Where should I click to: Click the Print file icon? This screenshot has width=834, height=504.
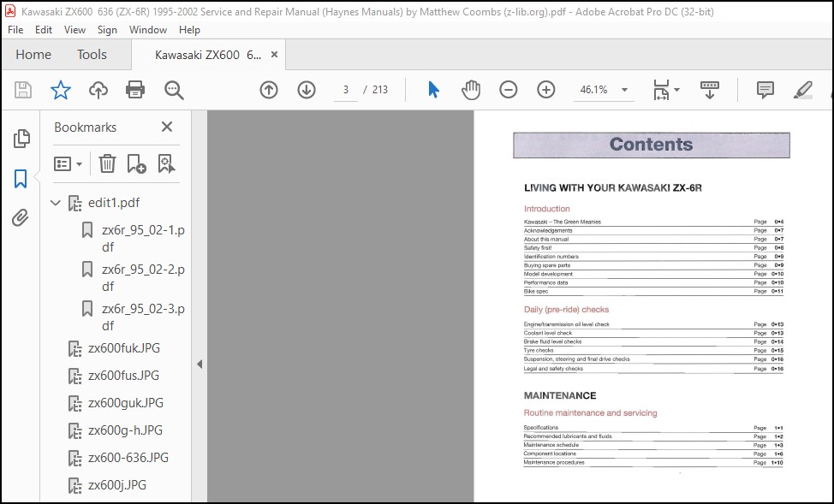click(135, 90)
